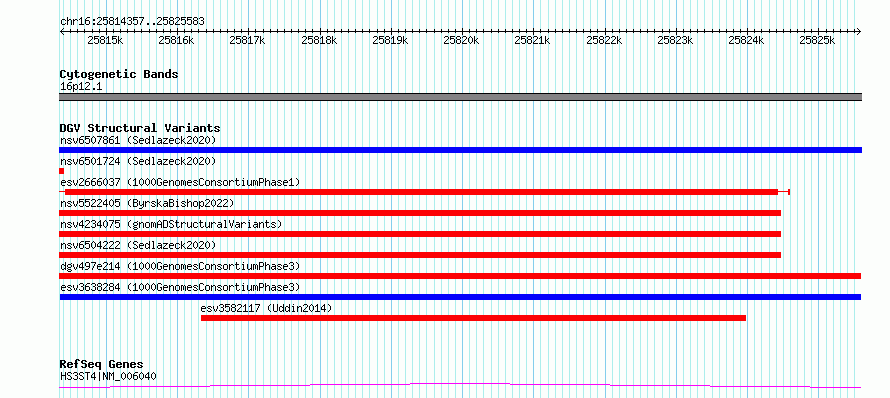Click the blue bar of esv3638284
Screen dimensions: 890x398
[x=460, y=297]
